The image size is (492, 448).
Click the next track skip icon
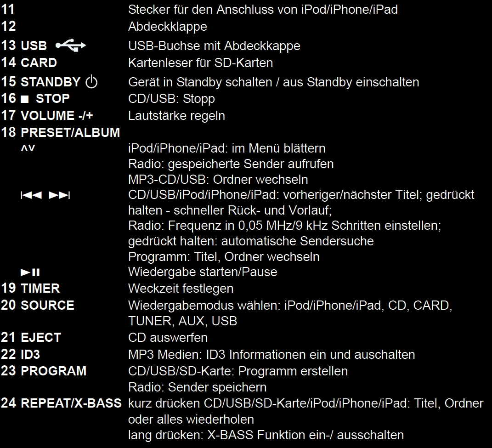(59, 195)
